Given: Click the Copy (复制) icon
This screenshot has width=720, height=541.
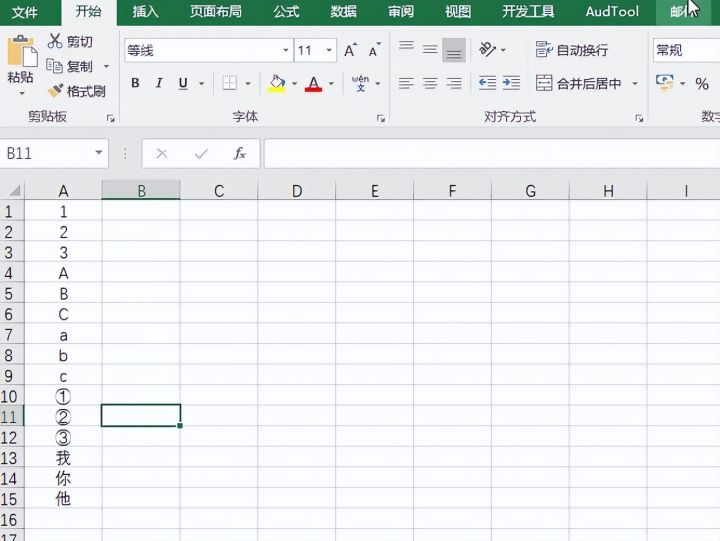Looking at the screenshot, I should click(x=54, y=66).
